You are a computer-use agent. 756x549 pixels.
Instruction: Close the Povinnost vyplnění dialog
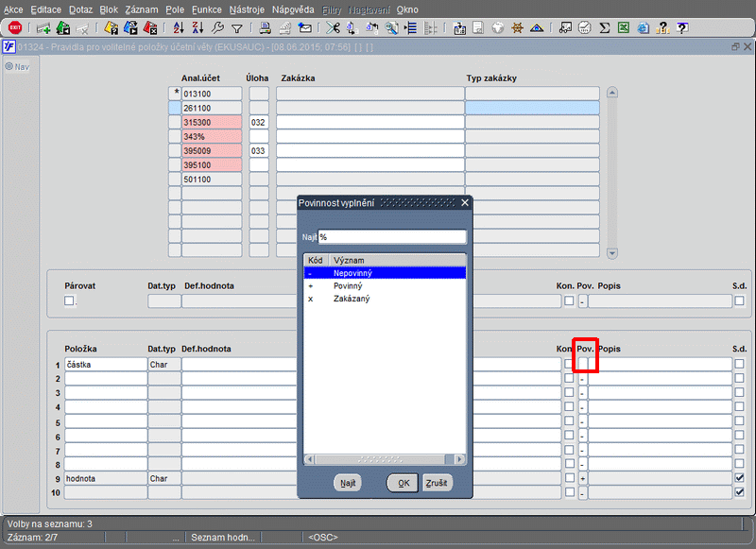point(465,203)
